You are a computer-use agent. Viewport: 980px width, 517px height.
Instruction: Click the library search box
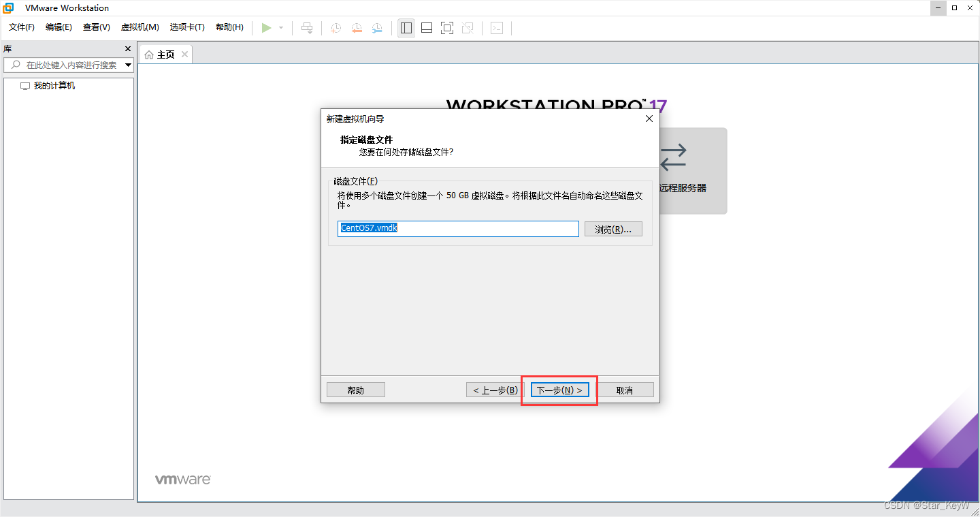pyautogui.click(x=68, y=65)
